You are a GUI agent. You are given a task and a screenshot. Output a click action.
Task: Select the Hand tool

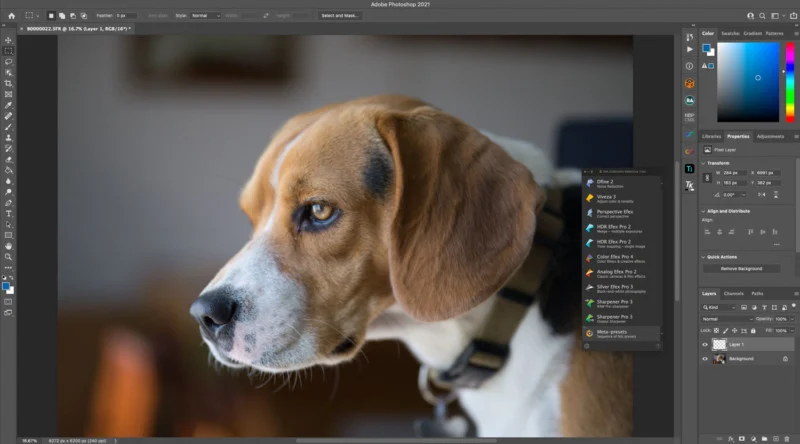click(x=8, y=245)
